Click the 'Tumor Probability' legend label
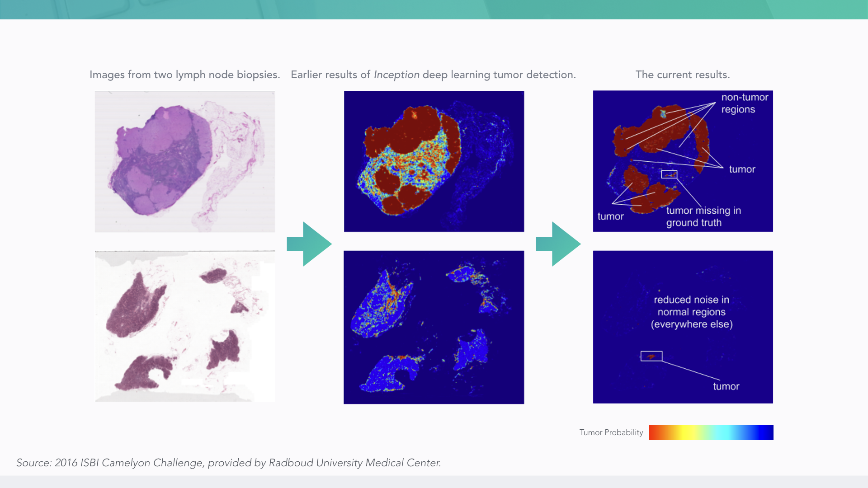 click(611, 432)
